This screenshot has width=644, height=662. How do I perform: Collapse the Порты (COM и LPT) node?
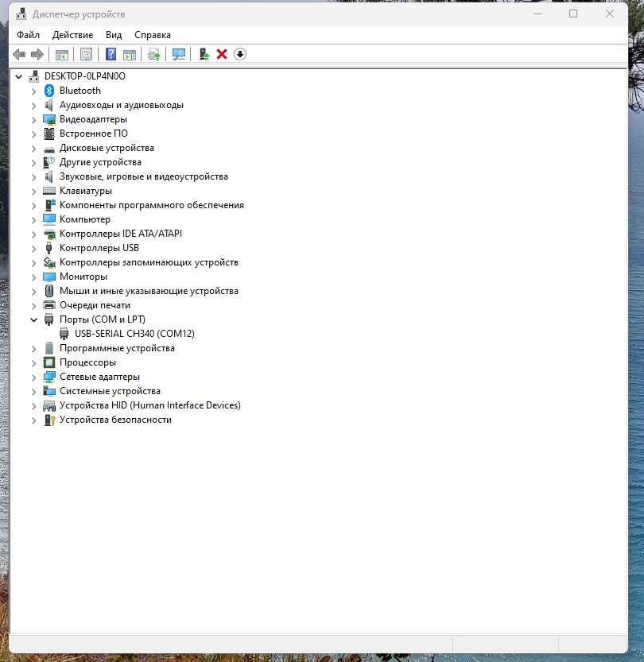33,319
